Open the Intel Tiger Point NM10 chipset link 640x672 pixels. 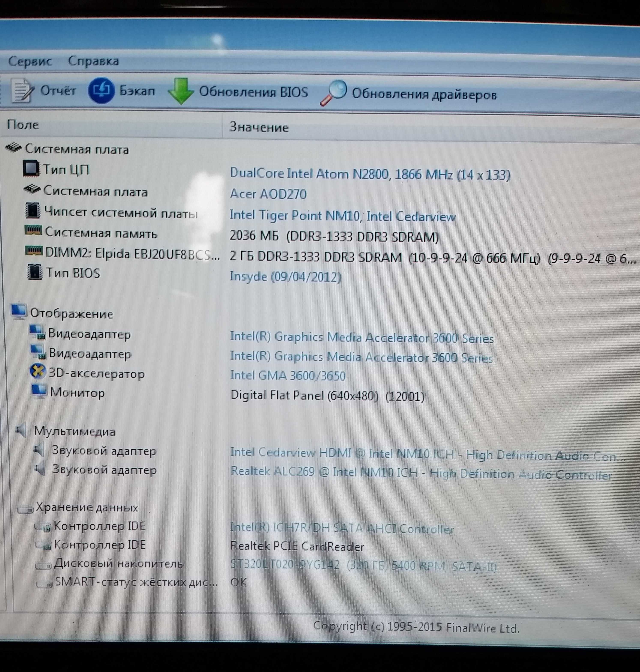pyautogui.click(x=342, y=216)
